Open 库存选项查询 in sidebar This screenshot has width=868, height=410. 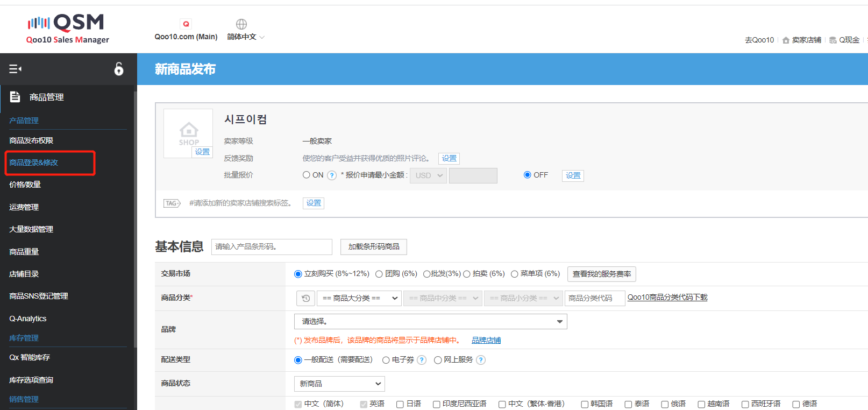(x=31, y=380)
